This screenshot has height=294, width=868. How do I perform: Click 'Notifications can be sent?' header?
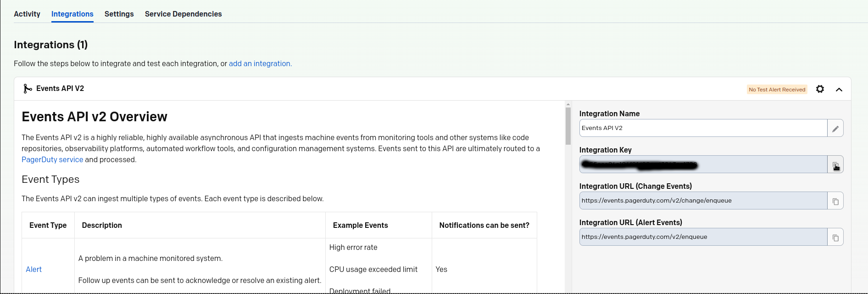click(x=484, y=225)
